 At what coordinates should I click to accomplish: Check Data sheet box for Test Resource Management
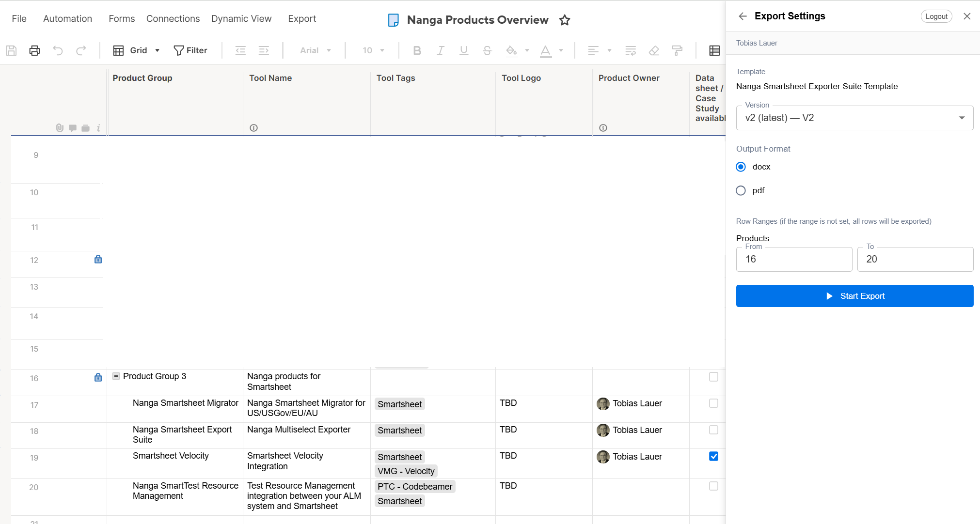(x=713, y=486)
